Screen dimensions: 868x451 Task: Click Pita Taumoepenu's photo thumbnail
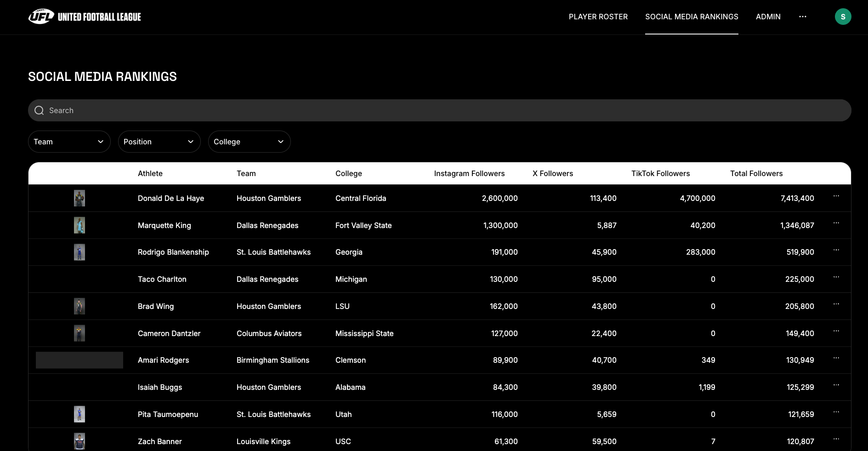(79, 414)
